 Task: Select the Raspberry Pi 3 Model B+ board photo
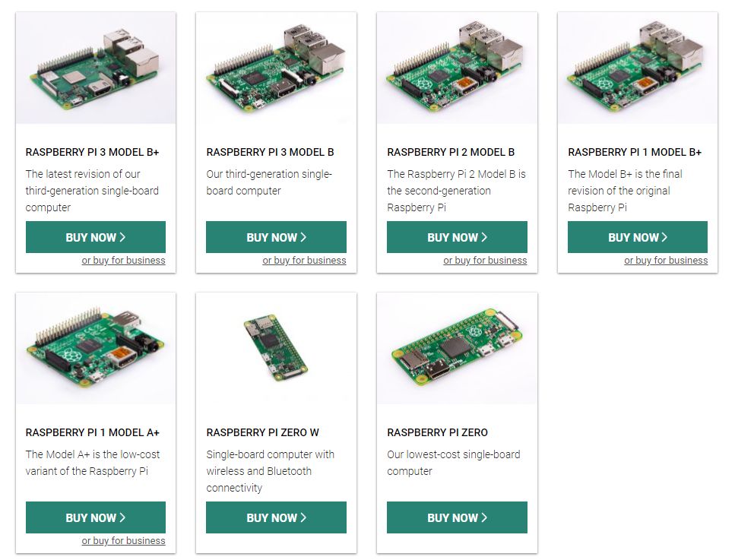(96, 68)
